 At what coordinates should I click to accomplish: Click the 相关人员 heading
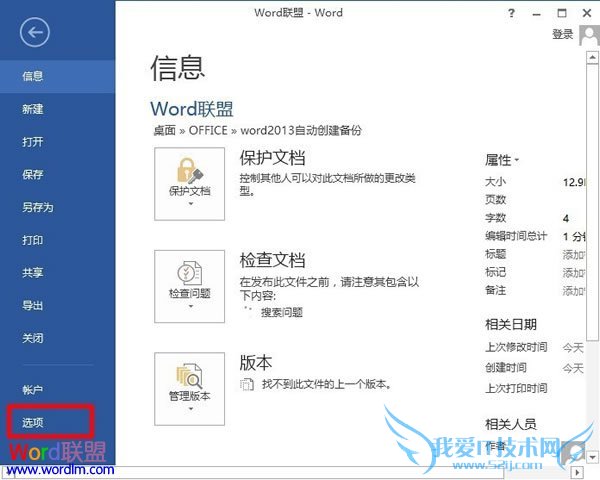click(x=511, y=424)
